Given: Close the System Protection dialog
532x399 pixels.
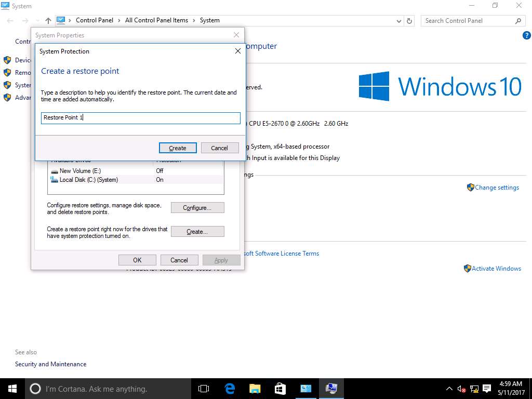Looking at the screenshot, I should point(238,51).
